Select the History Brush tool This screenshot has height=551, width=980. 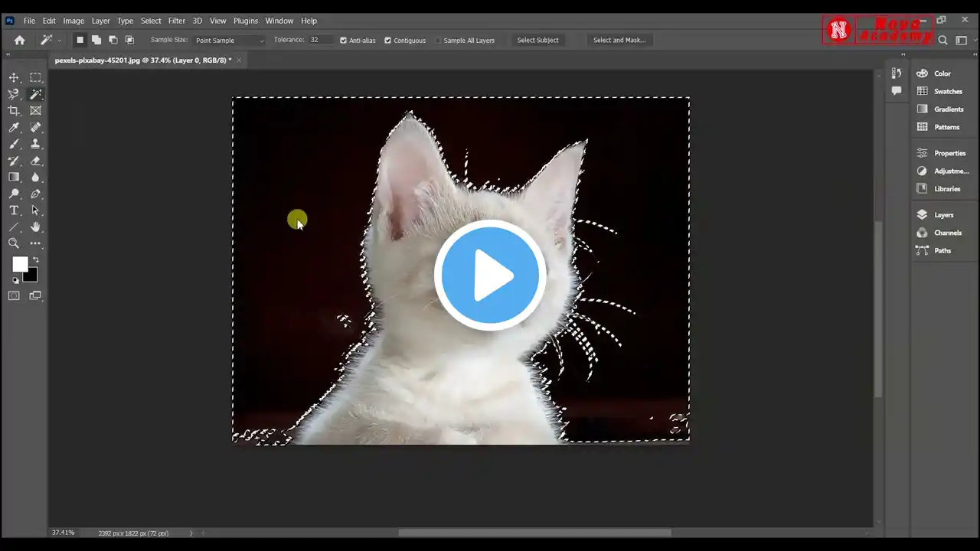[14, 161]
